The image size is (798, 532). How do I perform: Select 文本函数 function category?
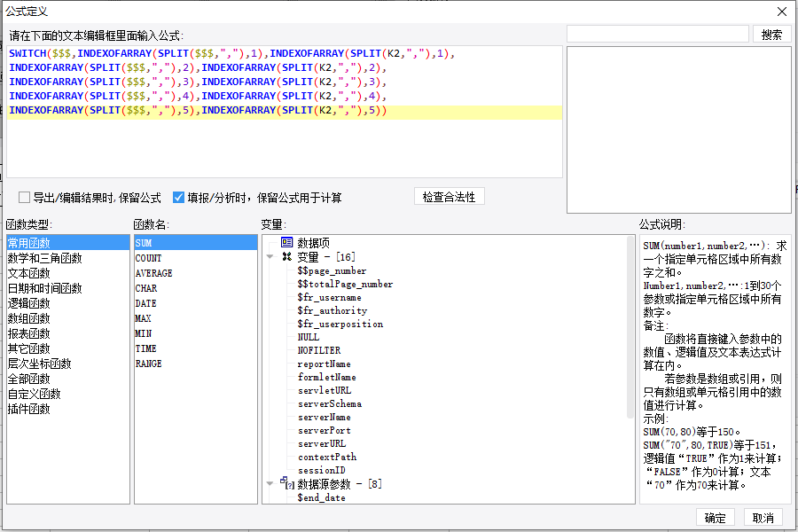[29, 273]
